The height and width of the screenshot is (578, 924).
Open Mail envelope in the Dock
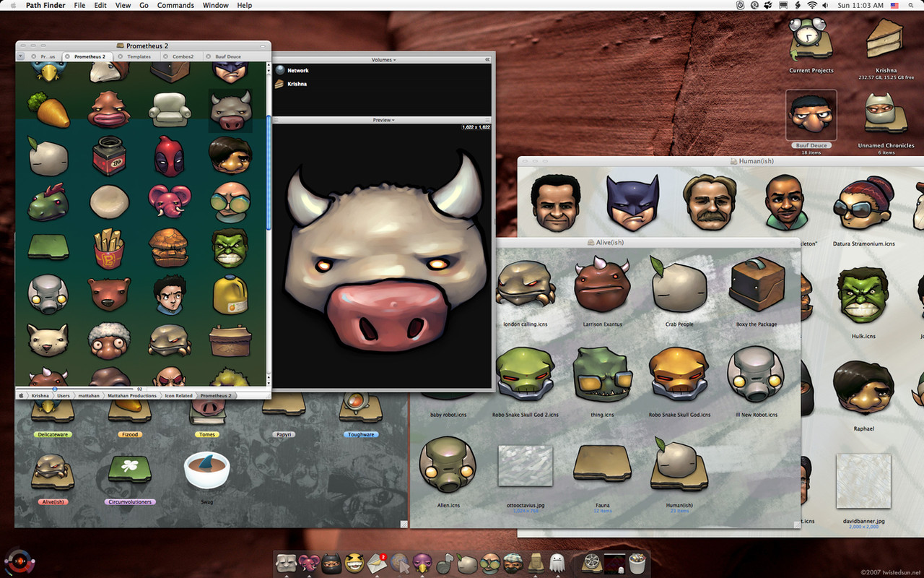(377, 564)
